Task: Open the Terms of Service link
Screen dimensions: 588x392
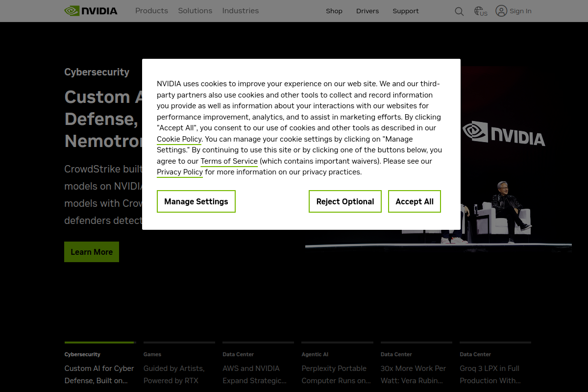Action: pos(229,161)
